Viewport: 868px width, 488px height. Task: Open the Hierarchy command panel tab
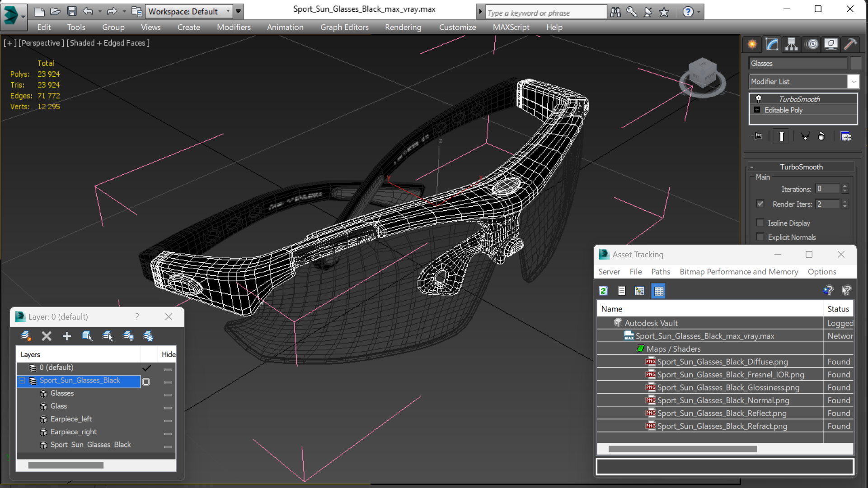[x=791, y=44]
